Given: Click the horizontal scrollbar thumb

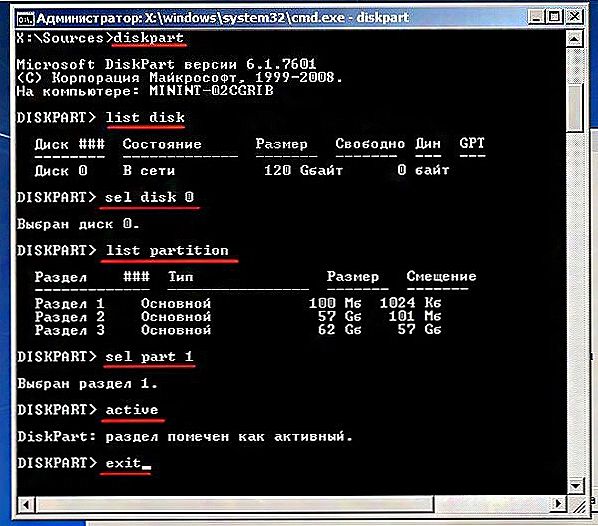Looking at the screenshot, I should coord(235,505).
